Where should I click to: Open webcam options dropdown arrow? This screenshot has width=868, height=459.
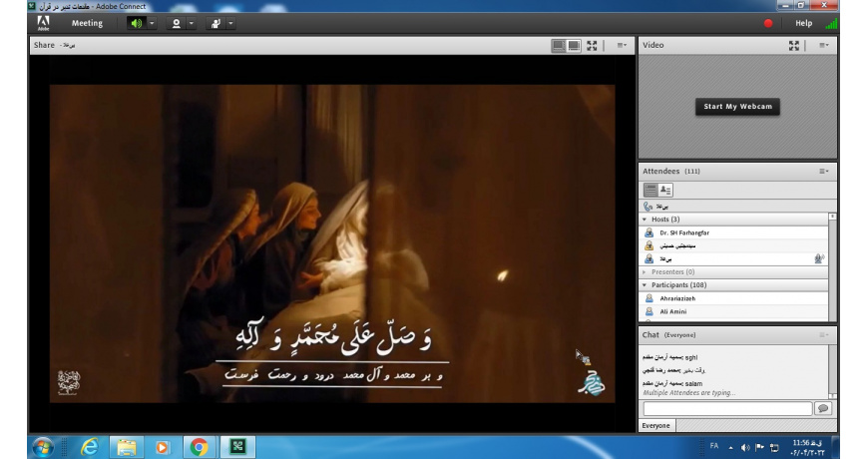pyautogui.click(x=192, y=23)
